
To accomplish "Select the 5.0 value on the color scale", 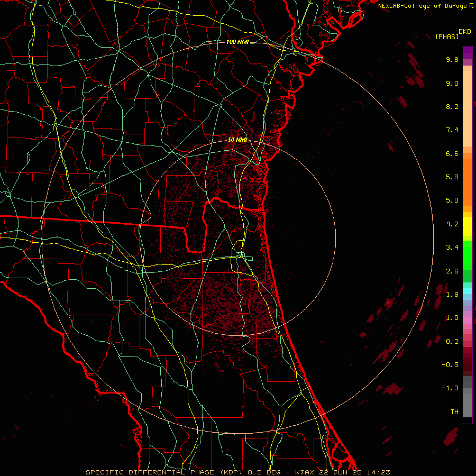I will click(x=452, y=200).
